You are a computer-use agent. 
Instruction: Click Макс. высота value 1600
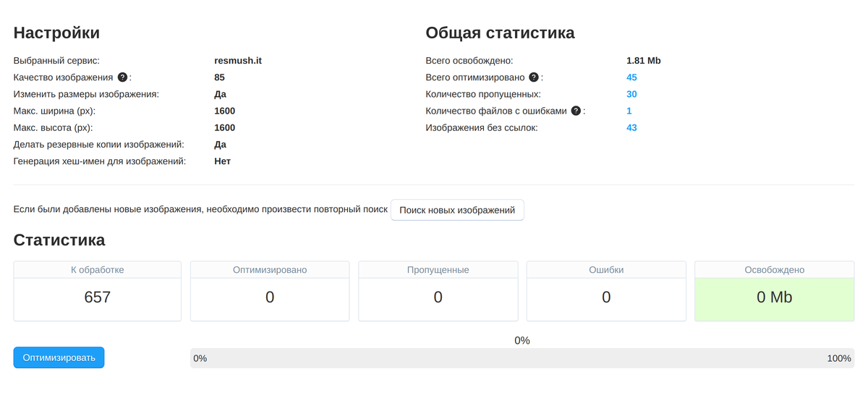click(x=225, y=127)
